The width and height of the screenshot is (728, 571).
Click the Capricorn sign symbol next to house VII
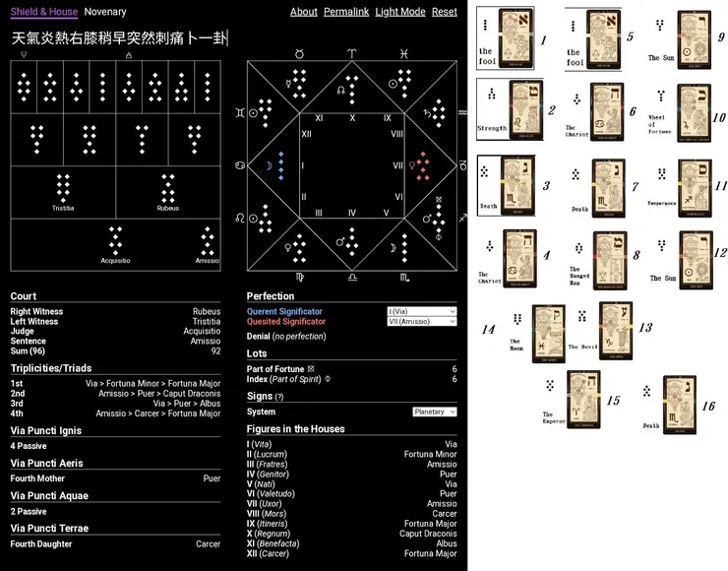(x=463, y=165)
